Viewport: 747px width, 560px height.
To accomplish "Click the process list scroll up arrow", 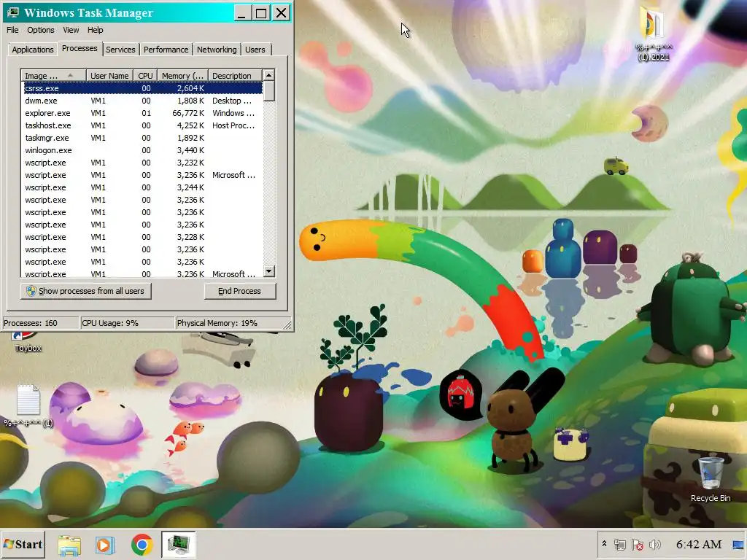I will coord(268,75).
